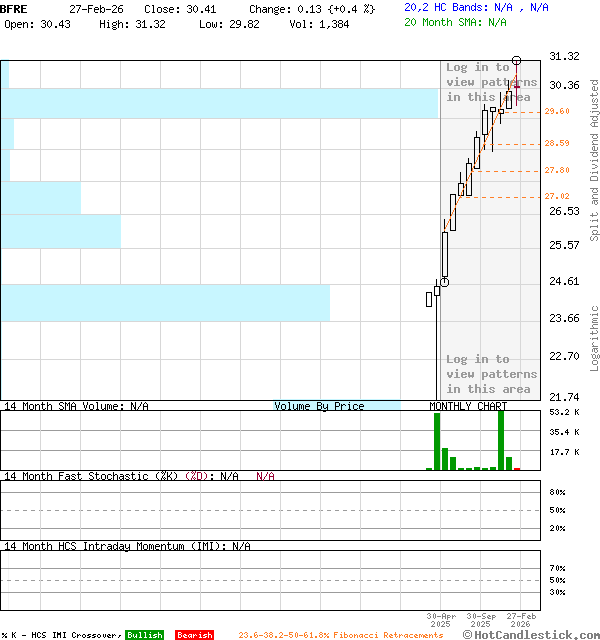The height and width of the screenshot is (640, 600).
Task: Click the longest volume-by-price bar at top
Action: (x=219, y=103)
